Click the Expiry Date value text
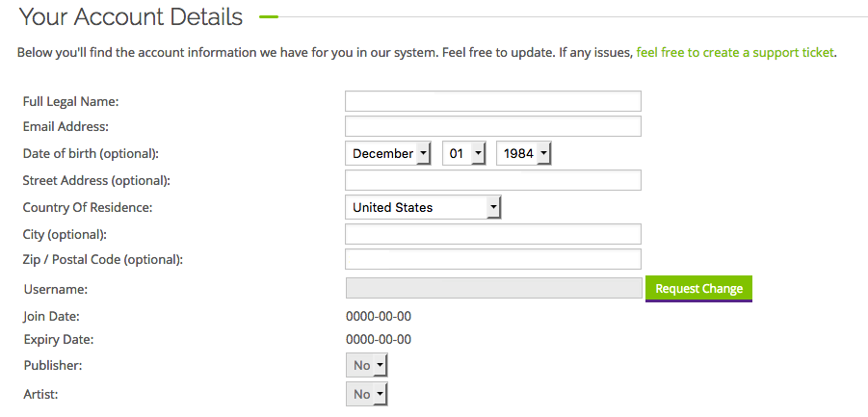Screen dimensions: 868x417 pos(379,339)
